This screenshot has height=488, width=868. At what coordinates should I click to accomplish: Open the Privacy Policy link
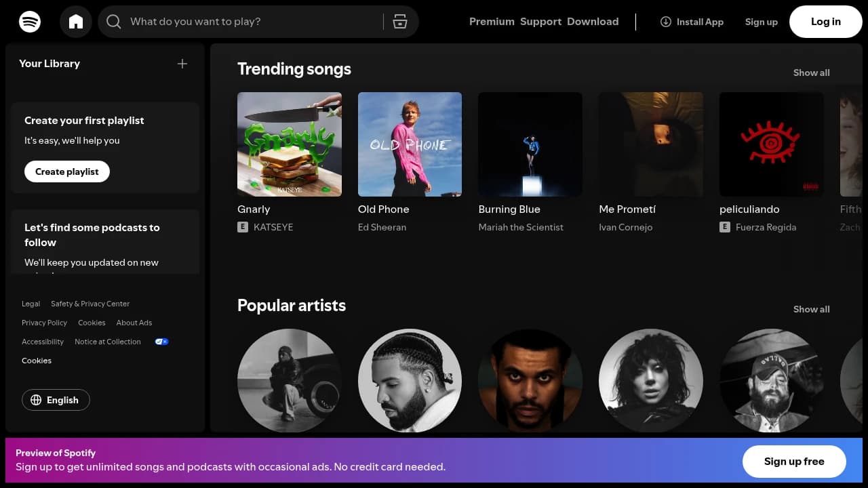coord(44,323)
